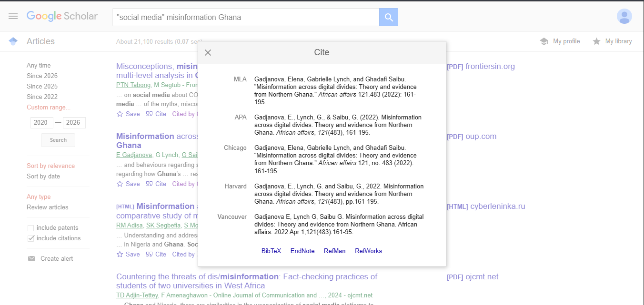Click the Articles graduation cap icon

pos(13,41)
